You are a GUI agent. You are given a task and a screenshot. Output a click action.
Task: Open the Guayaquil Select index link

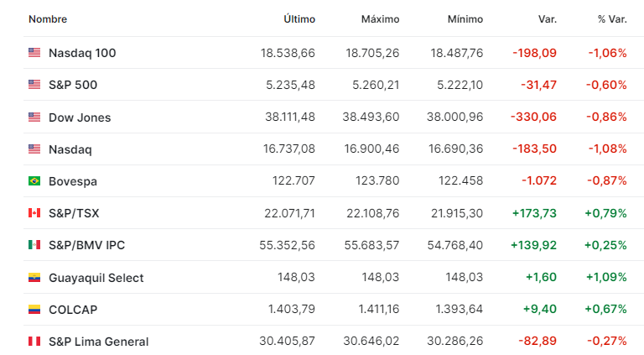coord(96,278)
